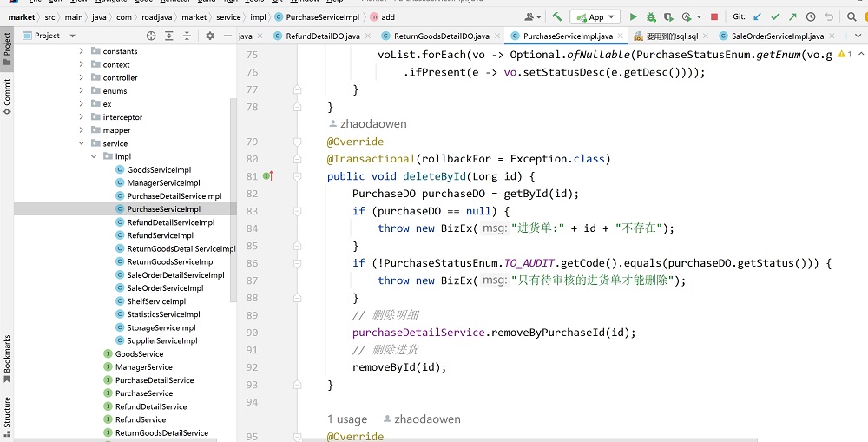Select the PurchaseService interface
This screenshot has height=442, width=868.
pos(144,393)
